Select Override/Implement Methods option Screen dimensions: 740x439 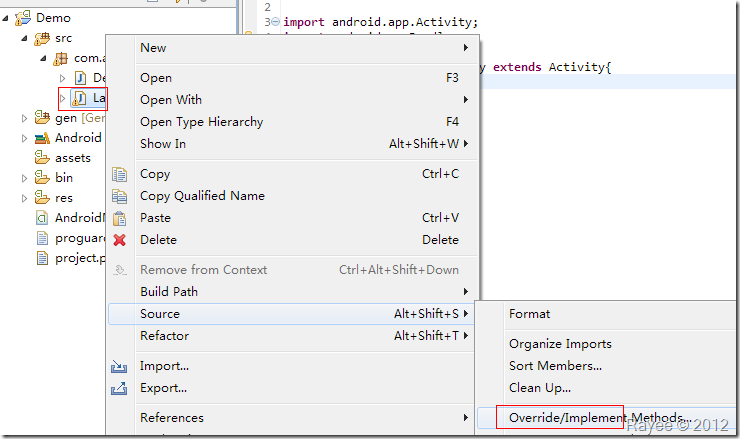click(599, 418)
